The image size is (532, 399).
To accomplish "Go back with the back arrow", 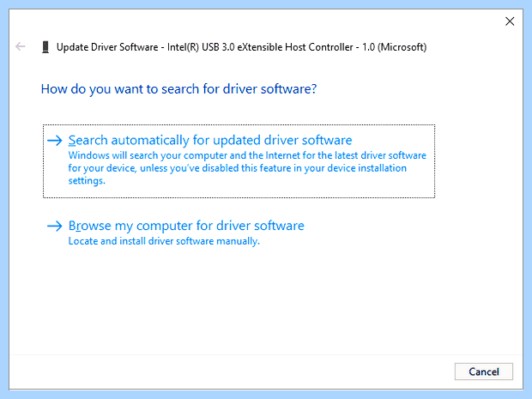I will tap(21, 46).
